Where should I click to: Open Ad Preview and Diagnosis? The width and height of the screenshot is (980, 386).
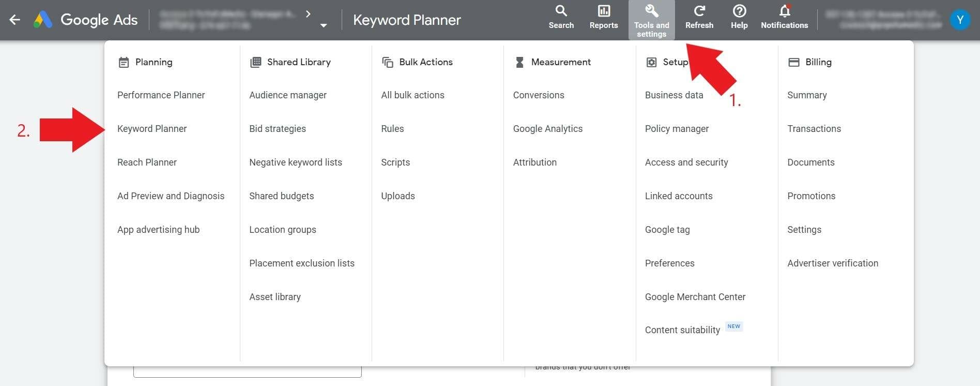click(171, 196)
